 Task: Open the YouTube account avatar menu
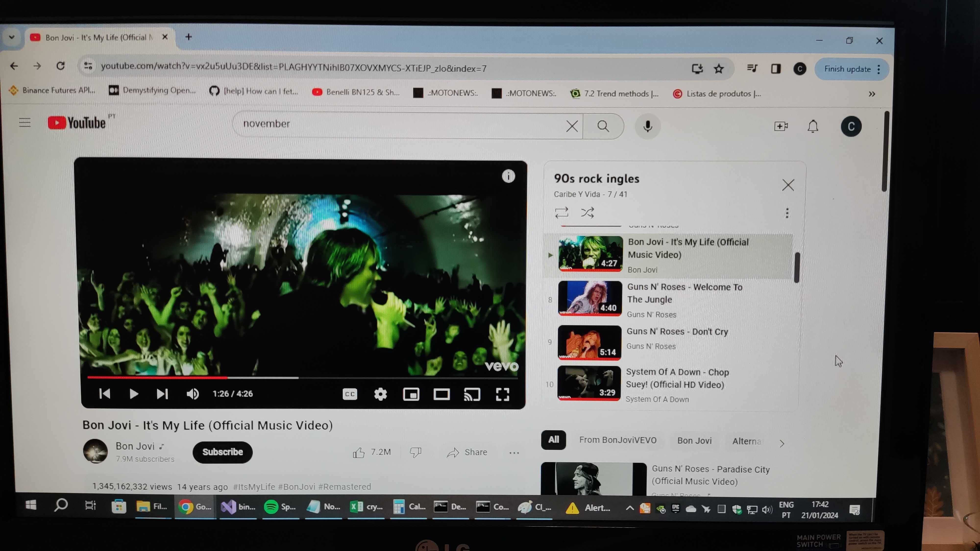click(x=851, y=126)
